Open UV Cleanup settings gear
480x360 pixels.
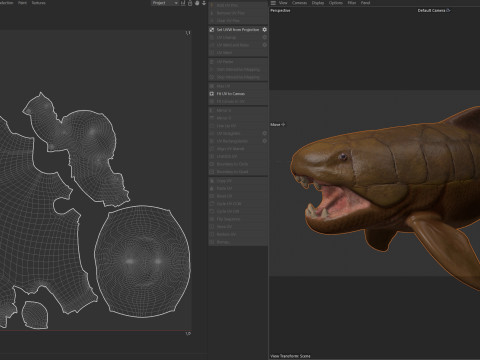click(264, 37)
